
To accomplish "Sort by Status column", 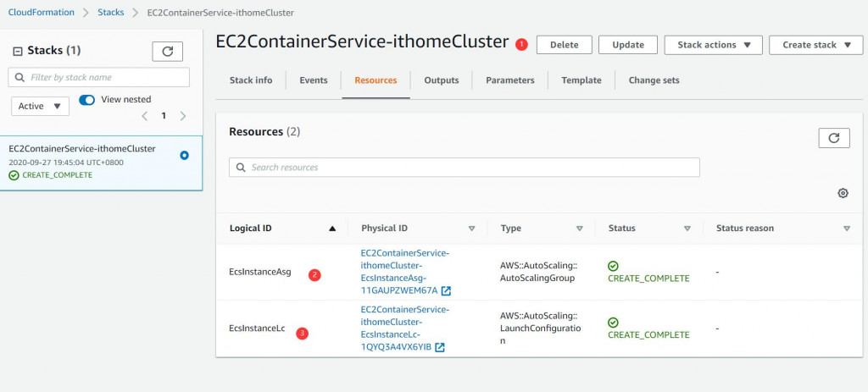I will (x=687, y=229).
